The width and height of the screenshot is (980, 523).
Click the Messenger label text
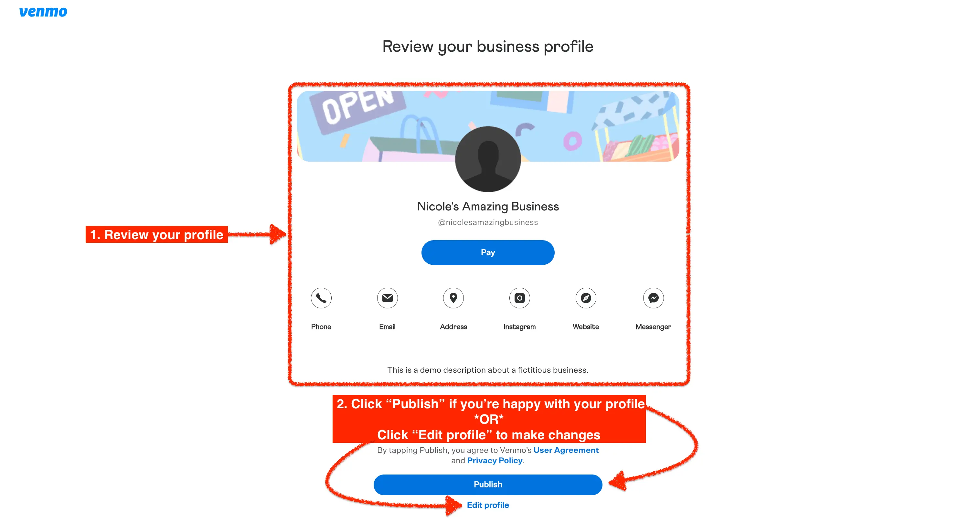[653, 327]
